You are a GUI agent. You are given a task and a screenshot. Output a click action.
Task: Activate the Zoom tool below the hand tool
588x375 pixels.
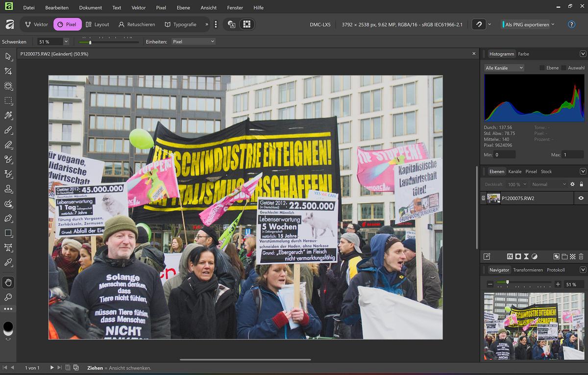(8, 297)
